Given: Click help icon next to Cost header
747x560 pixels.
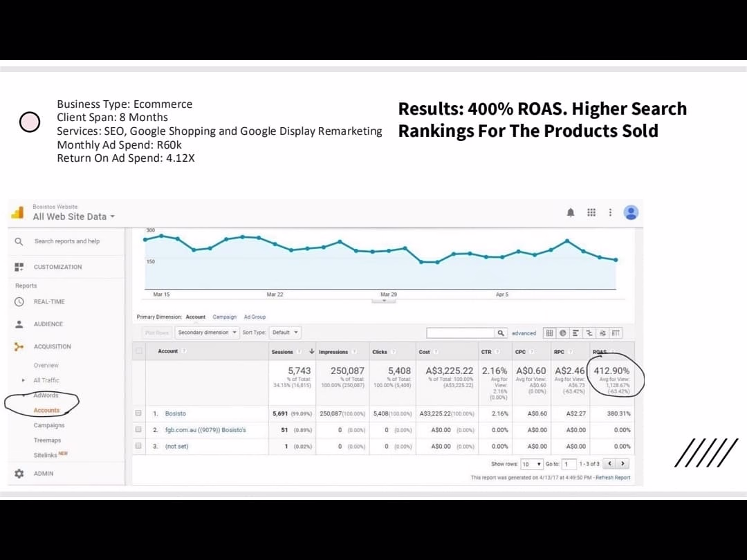Looking at the screenshot, I should [436, 352].
